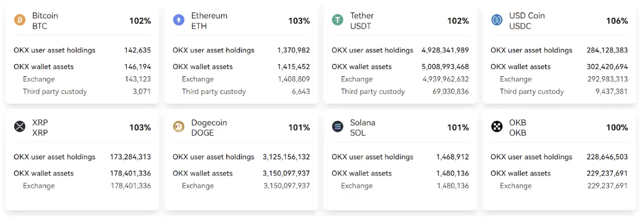The width and height of the screenshot is (644, 221).
Task: Click the Ethereum coin icon
Action: (x=178, y=20)
